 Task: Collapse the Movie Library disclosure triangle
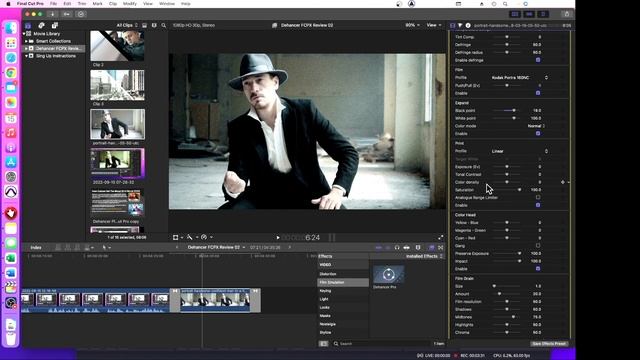pyautogui.click(x=24, y=34)
